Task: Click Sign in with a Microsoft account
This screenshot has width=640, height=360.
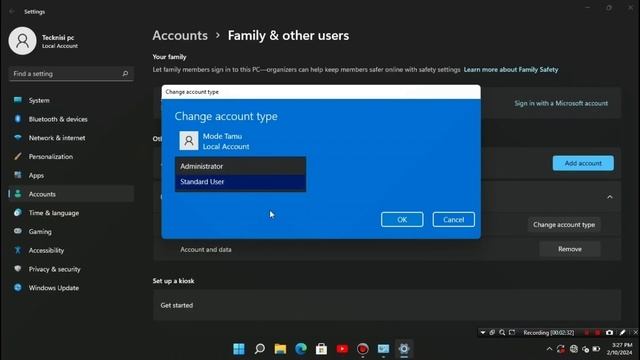Action: coord(561,103)
